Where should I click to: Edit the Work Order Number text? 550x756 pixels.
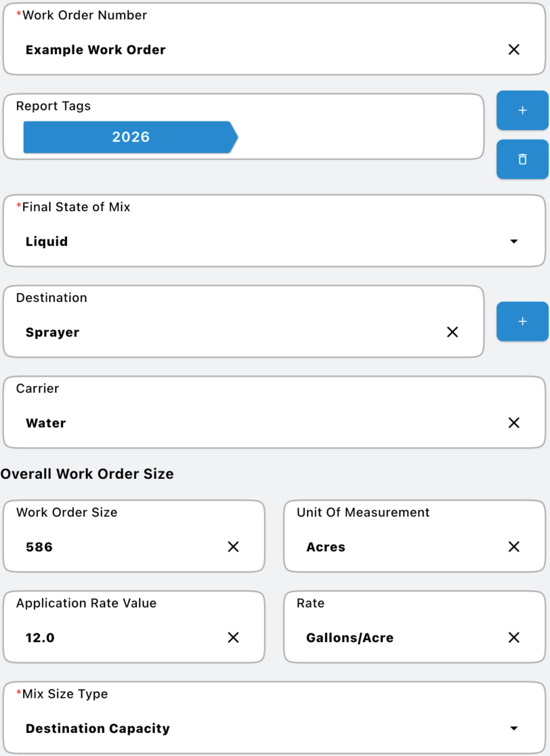pyautogui.click(x=203, y=49)
